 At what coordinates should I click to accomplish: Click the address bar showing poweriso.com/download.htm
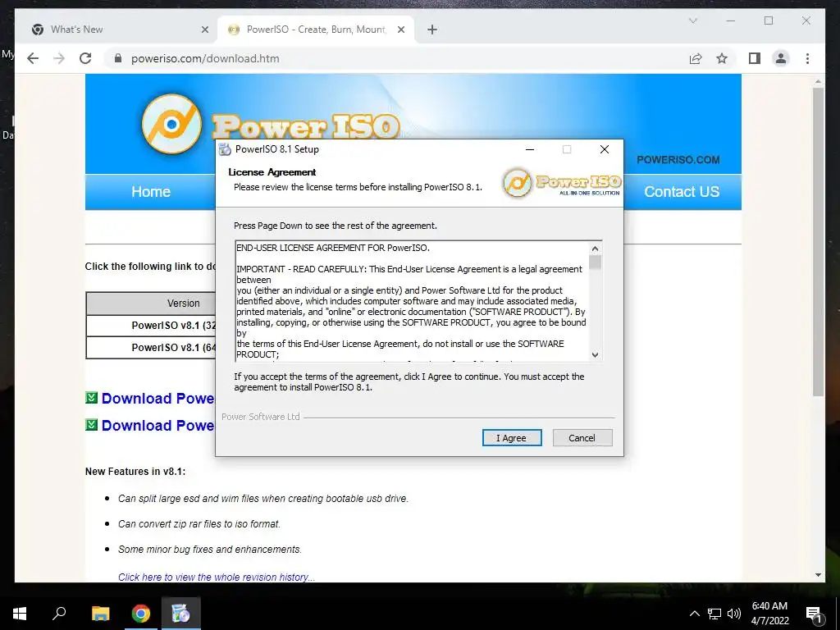tap(205, 58)
